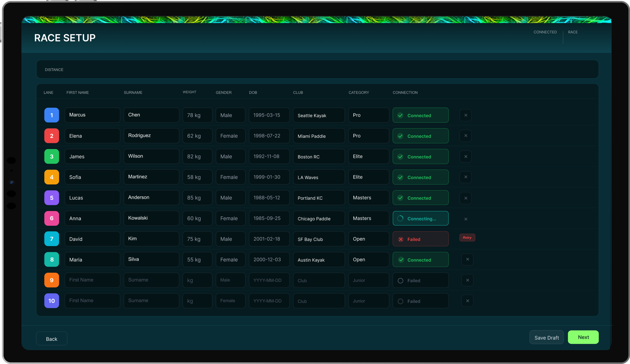Edit surname field containing Kowalski
Image resolution: width=630 pixels, height=364 pixels.
click(x=151, y=218)
